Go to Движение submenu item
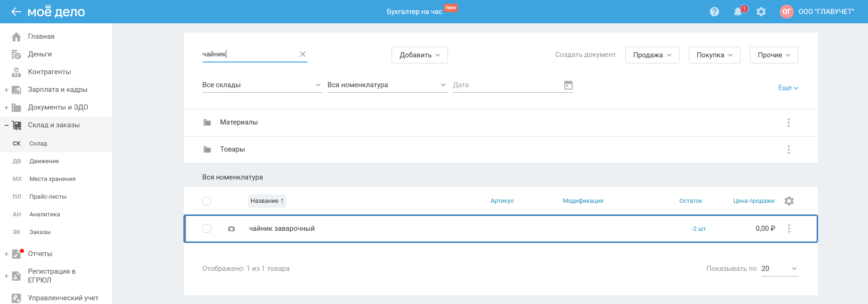Viewport: 868px width, 304px height. (44, 161)
